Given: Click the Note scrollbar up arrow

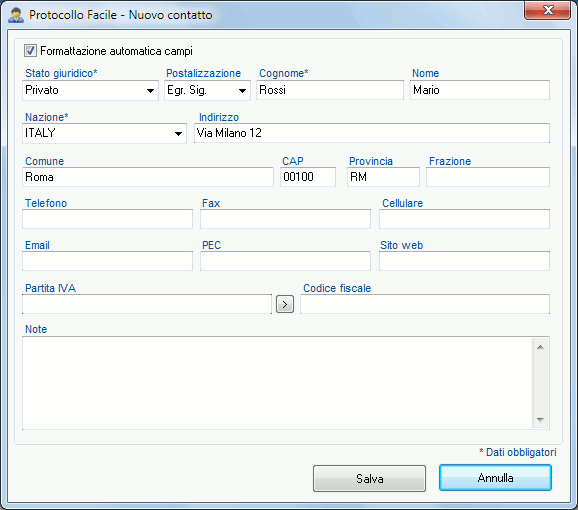Looking at the screenshot, I should (x=540, y=347).
